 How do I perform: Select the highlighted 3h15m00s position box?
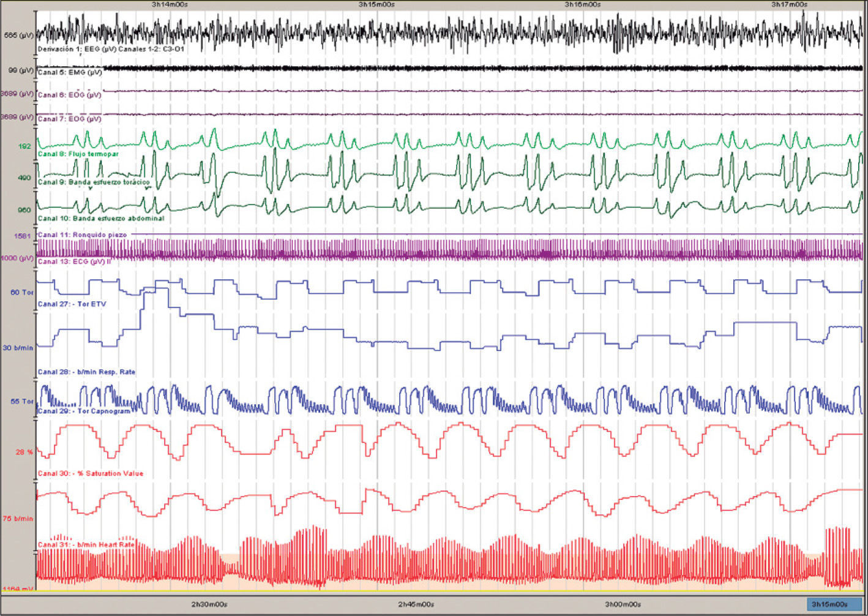829,604
